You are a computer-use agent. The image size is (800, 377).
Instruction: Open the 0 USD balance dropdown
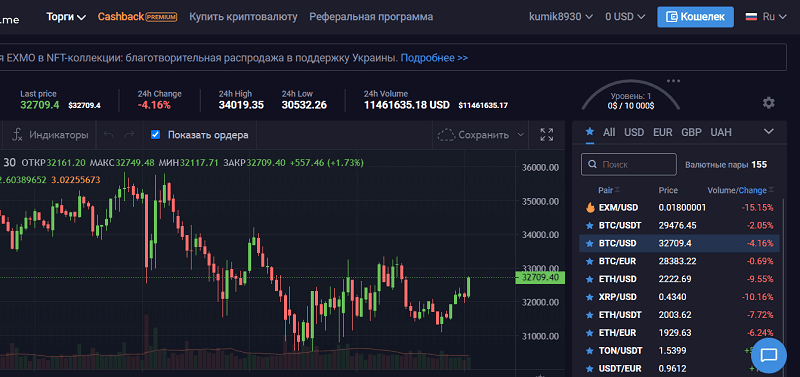coord(625,17)
